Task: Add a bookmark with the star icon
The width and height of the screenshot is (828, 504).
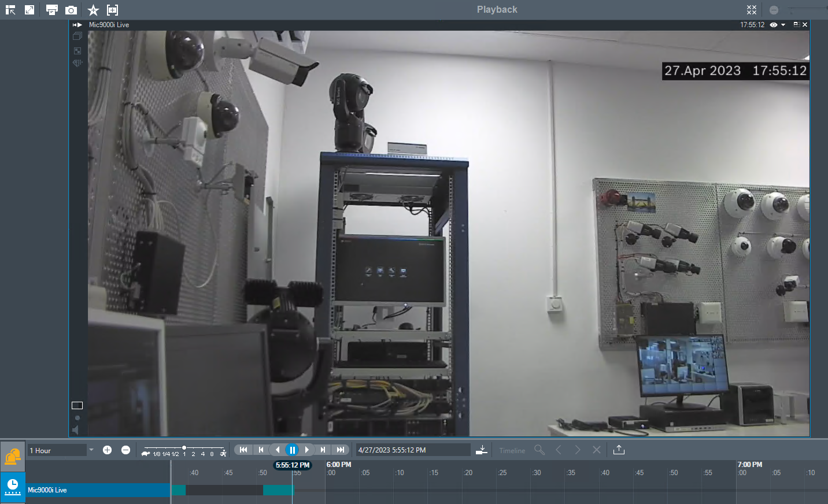Action: (x=93, y=10)
